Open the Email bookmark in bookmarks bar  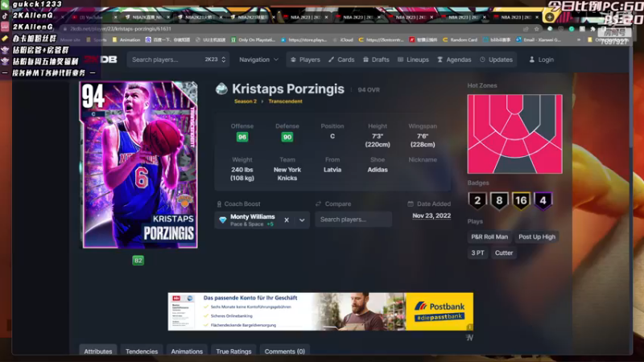(539, 39)
